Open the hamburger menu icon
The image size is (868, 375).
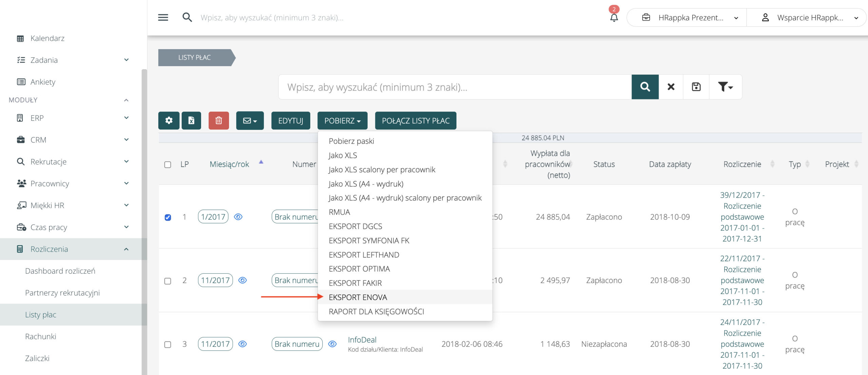163,18
